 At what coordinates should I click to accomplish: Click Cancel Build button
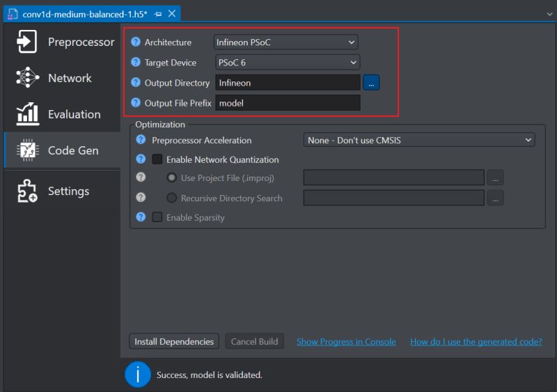click(254, 342)
